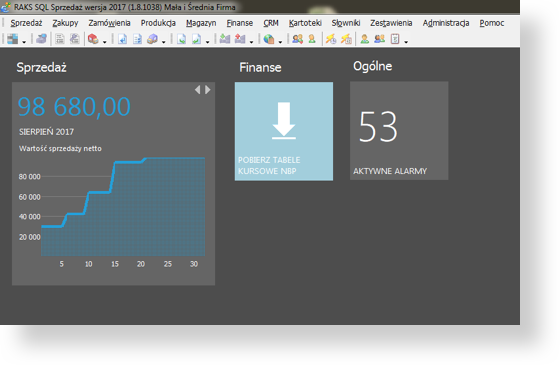
Task: Expand dropdown arrow beside globe icon
Action: click(280, 42)
